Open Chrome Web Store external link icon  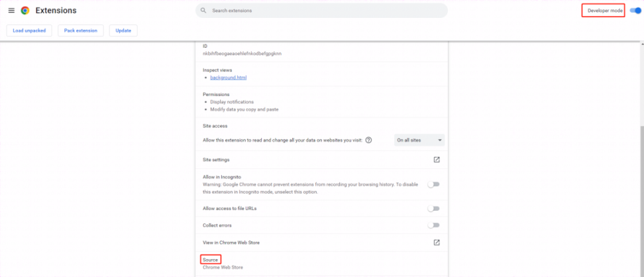437,243
